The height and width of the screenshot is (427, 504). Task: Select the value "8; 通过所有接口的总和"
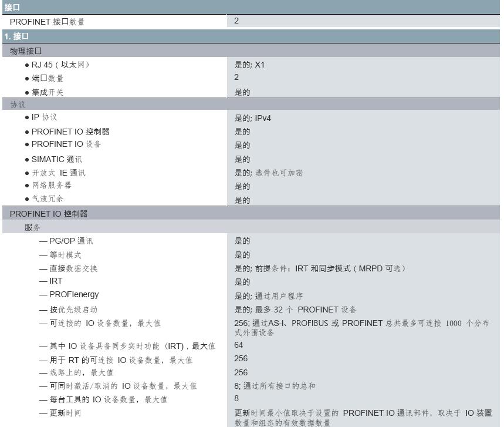[x=275, y=386]
